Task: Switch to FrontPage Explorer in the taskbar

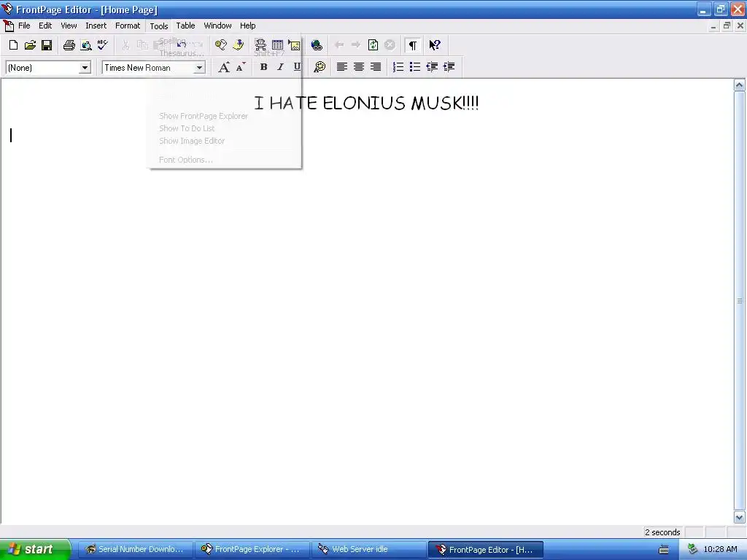Action: pos(252,550)
